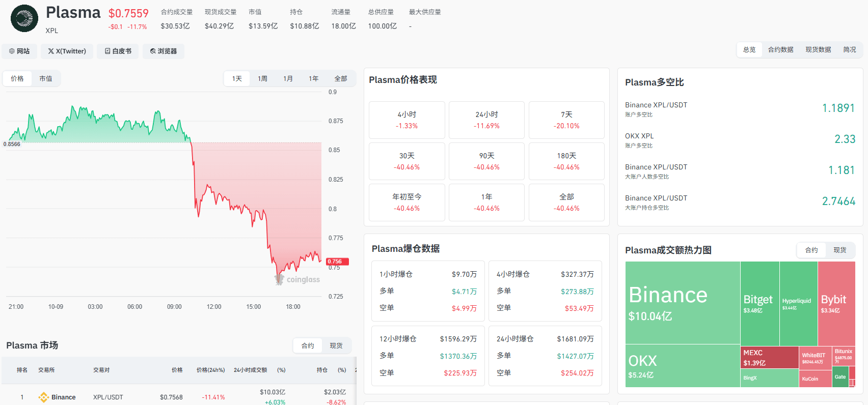Click the Binance heatmap block
This screenshot has width=868, height=405.
(683, 303)
